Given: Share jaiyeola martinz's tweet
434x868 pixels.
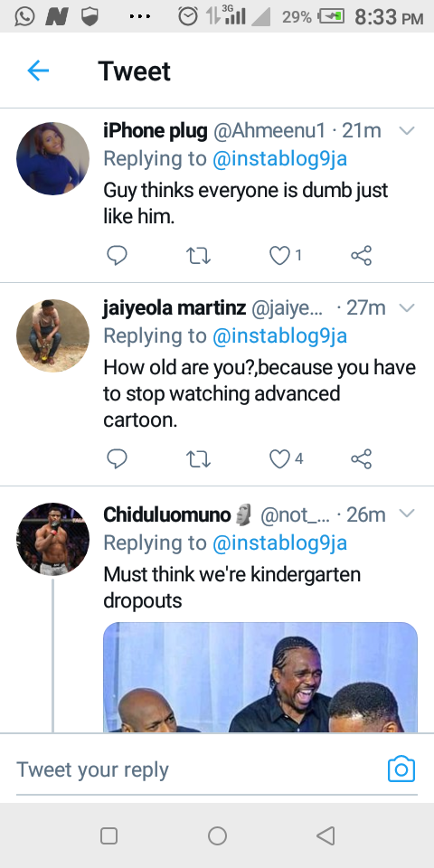Looking at the screenshot, I should click(x=362, y=458).
